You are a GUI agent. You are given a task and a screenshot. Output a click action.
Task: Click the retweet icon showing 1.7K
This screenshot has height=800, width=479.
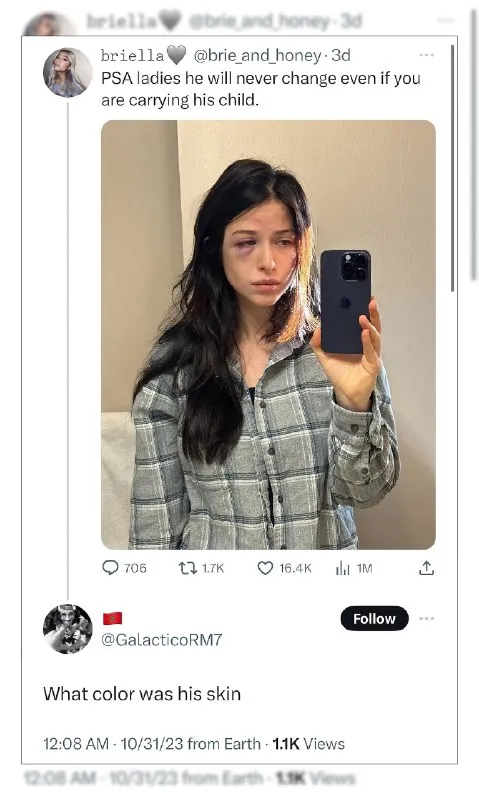pyautogui.click(x=188, y=568)
